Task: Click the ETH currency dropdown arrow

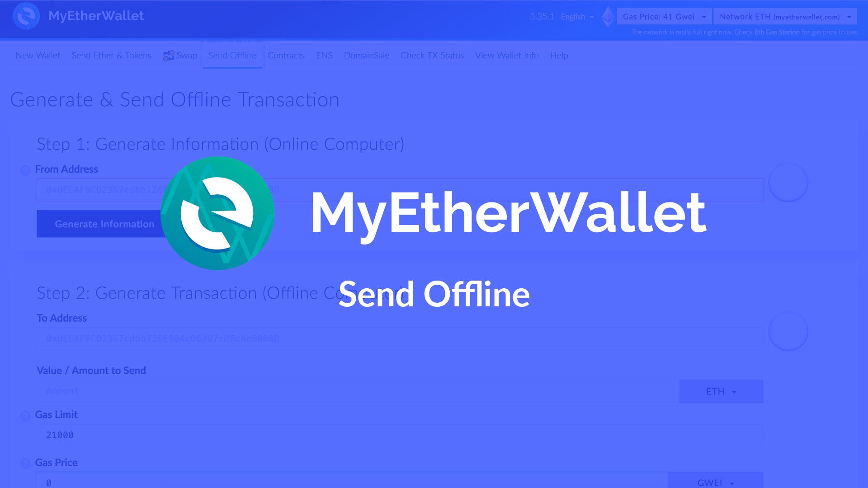Action: pyautogui.click(x=735, y=392)
